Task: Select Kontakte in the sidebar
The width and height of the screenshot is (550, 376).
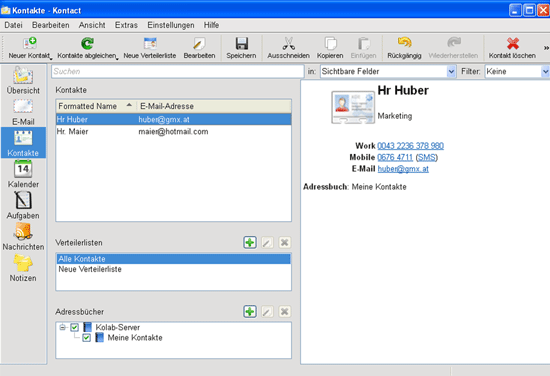Action: click(x=23, y=143)
